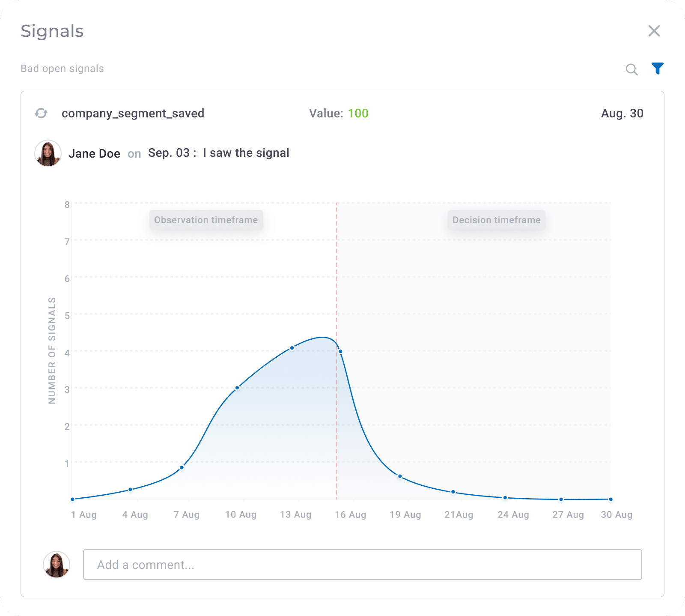Viewport: 685px width, 616px height.
Task: Click Jane Doe's profile avatar
Action: tap(48, 153)
